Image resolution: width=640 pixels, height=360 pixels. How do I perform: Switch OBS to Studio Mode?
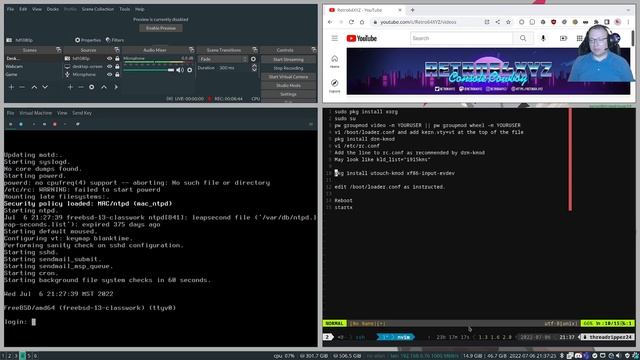point(288,85)
